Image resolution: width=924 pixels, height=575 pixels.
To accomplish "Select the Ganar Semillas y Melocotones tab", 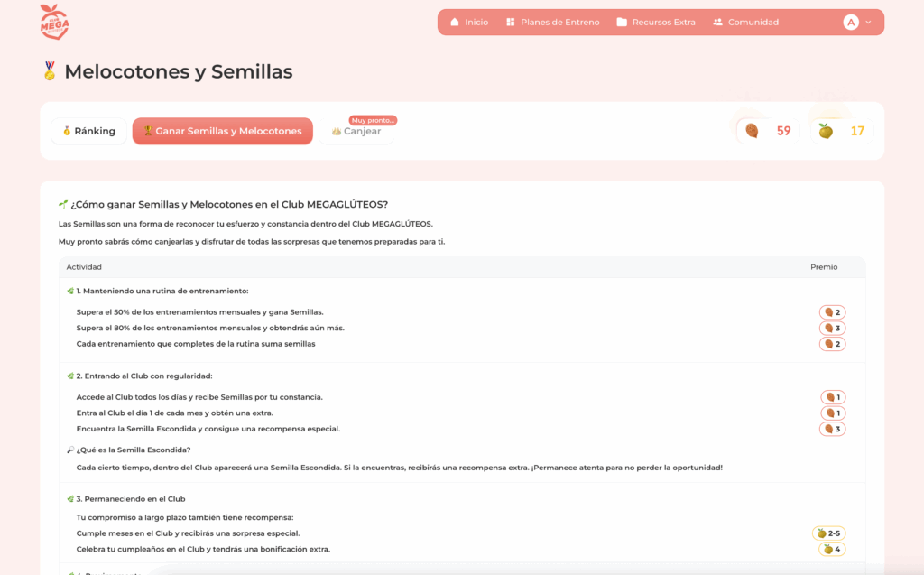I will [222, 131].
